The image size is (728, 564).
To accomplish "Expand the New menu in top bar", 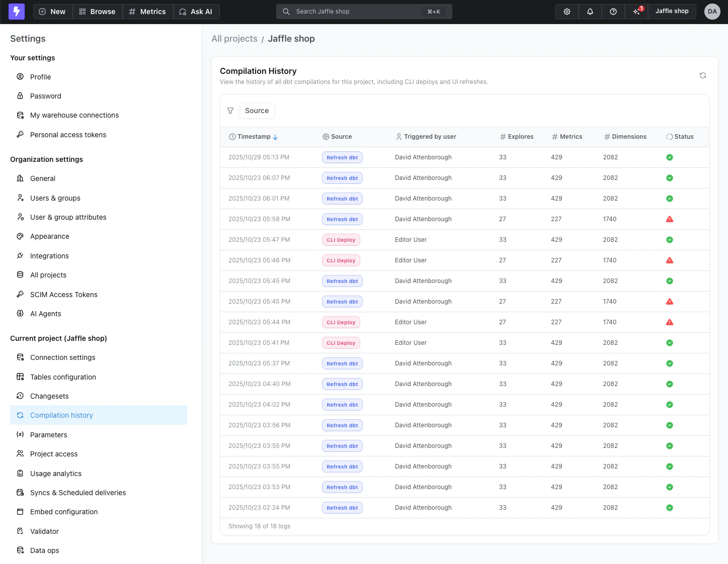I will (53, 12).
